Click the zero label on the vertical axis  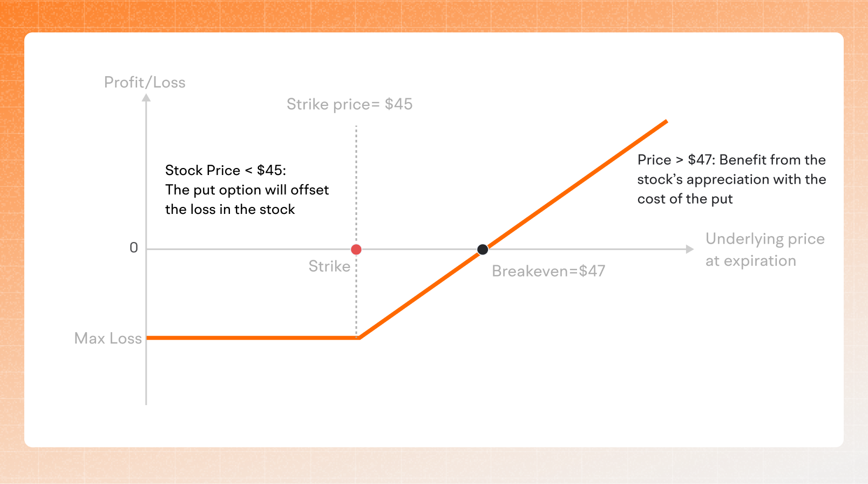click(134, 248)
